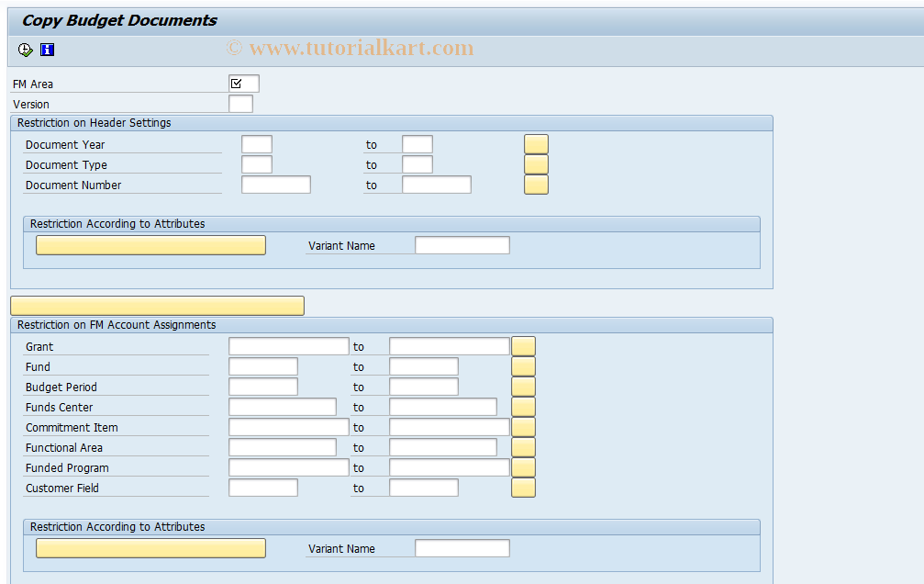Open multiple selection for Functional Area
Screen dimensions: 924x584
(523, 447)
